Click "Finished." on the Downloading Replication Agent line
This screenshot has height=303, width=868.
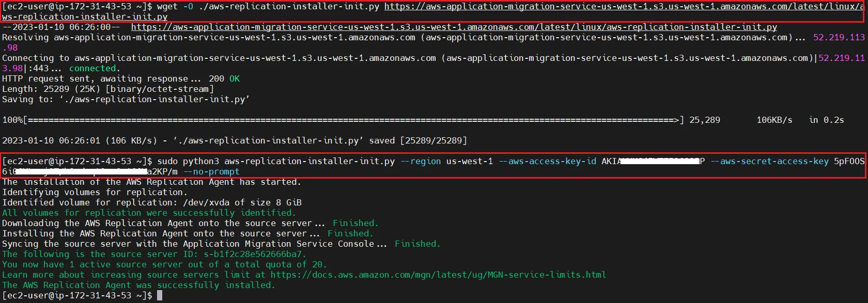[x=355, y=223]
